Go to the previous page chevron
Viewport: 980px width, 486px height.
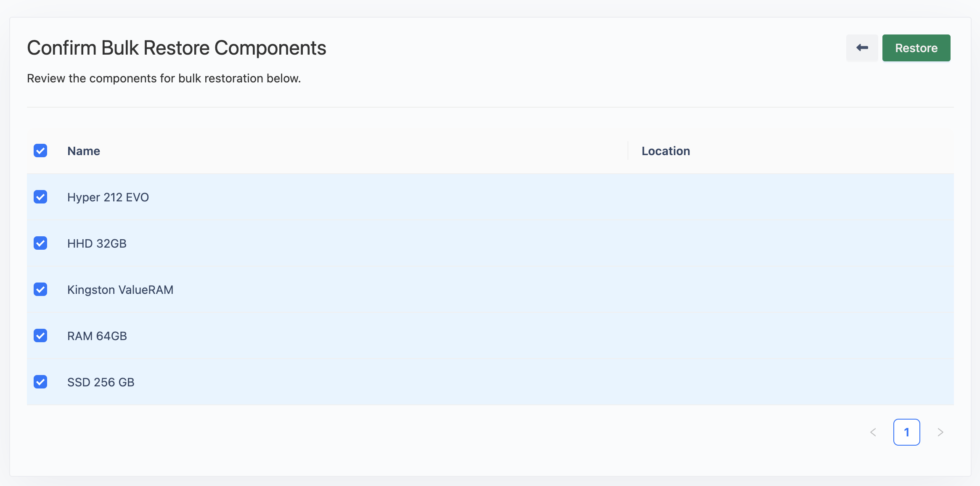(x=873, y=432)
